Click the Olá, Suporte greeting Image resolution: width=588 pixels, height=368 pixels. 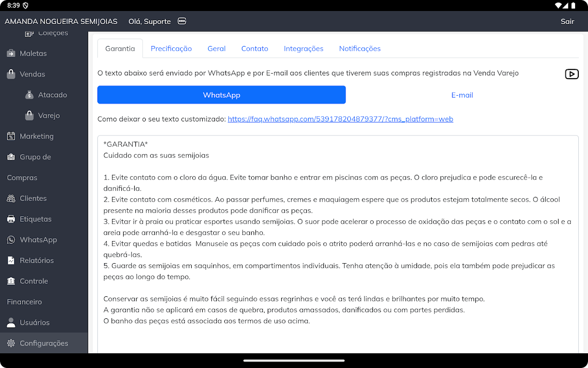click(x=150, y=21)
